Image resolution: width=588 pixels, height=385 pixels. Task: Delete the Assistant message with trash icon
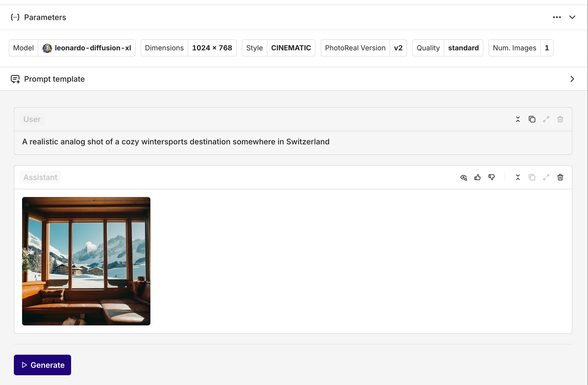560,177
